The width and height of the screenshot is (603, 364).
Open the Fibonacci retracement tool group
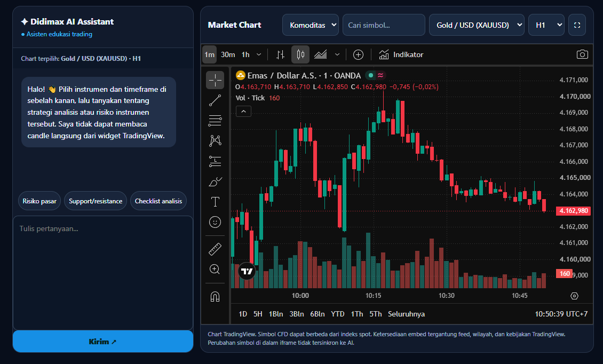coord(215,121)
